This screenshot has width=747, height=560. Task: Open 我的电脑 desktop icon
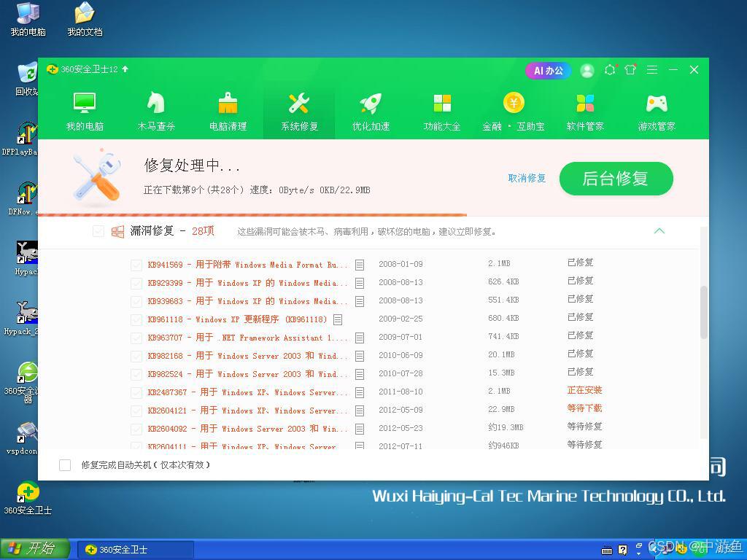tap(28, 20)
